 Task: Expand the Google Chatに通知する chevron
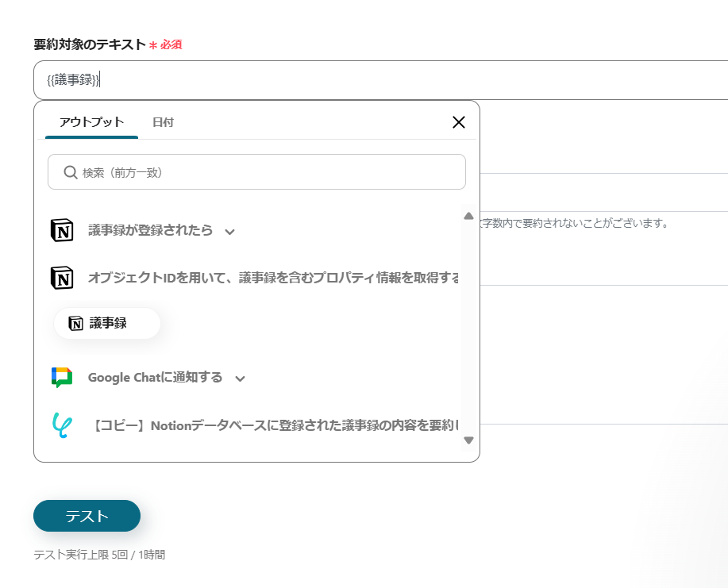click(240, 379)
